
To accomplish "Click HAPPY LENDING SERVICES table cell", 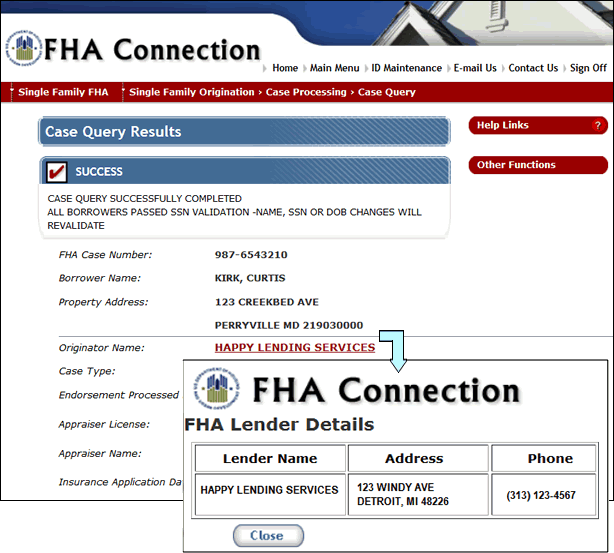I will click(270, 494).
